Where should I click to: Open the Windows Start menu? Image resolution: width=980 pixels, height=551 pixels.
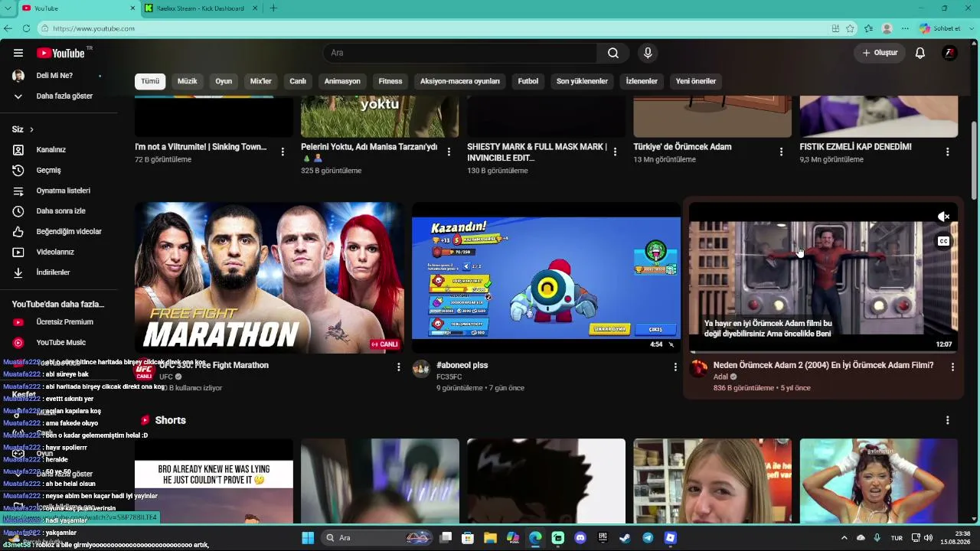pyautogui.click(x=308, y=538)
